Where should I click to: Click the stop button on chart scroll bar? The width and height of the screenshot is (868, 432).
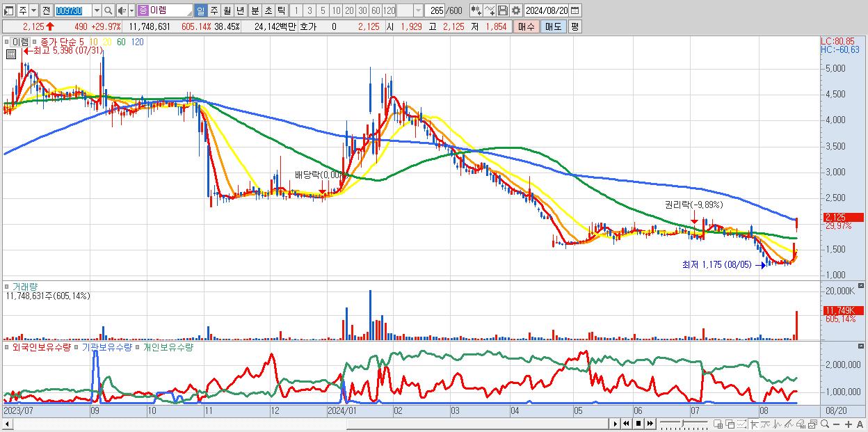(638, 424)
